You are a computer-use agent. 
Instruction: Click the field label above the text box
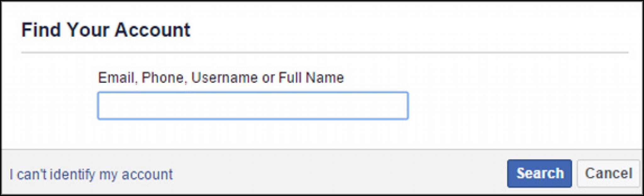tap(221, 78)
